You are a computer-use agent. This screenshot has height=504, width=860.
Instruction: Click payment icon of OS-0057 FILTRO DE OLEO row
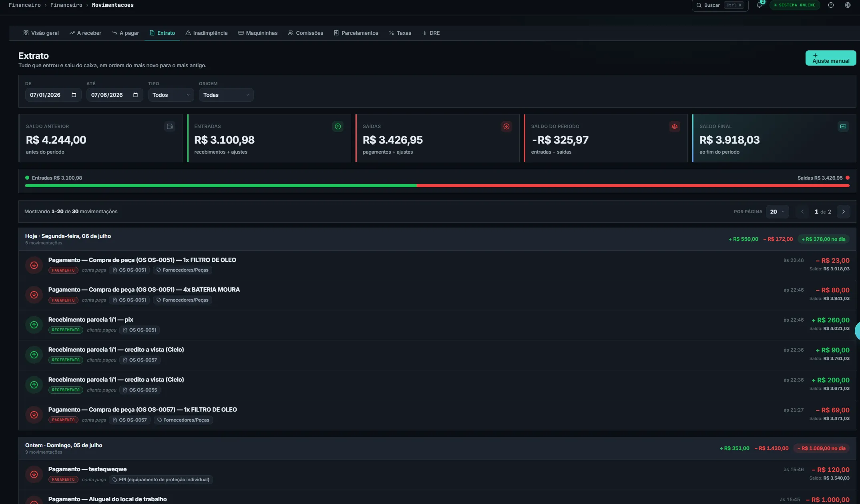(x=34, y=415)
